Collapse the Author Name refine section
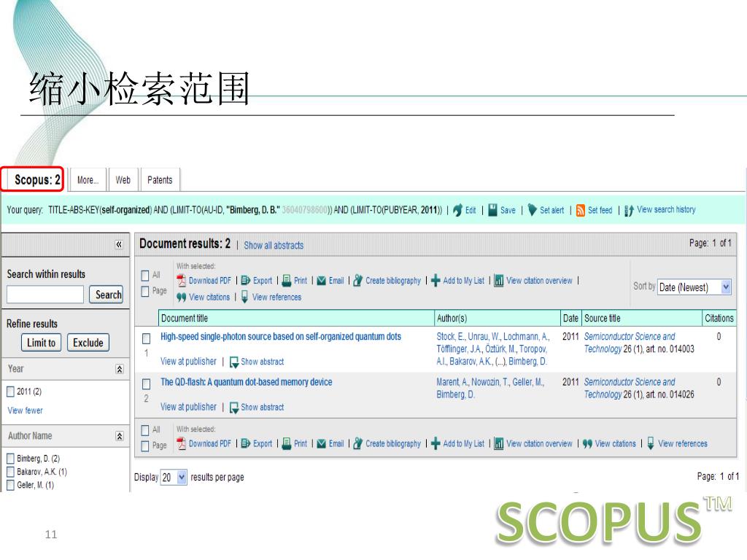 120,436
